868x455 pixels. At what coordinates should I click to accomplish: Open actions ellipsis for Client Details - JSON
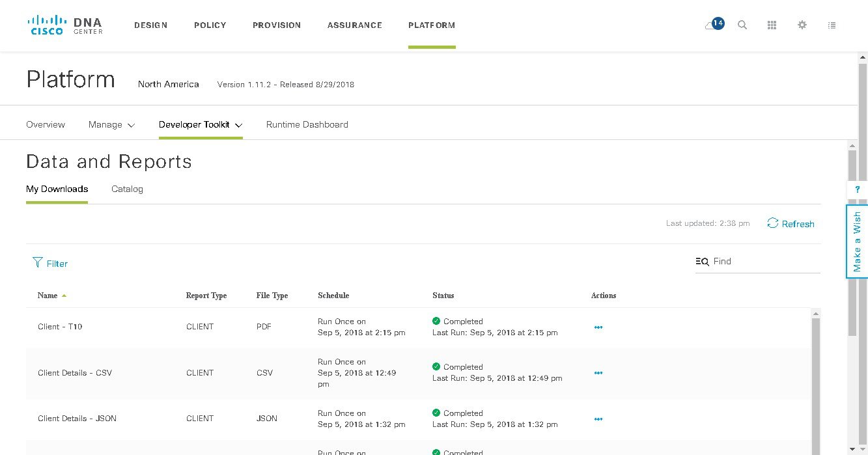click(x=598, y=419)
